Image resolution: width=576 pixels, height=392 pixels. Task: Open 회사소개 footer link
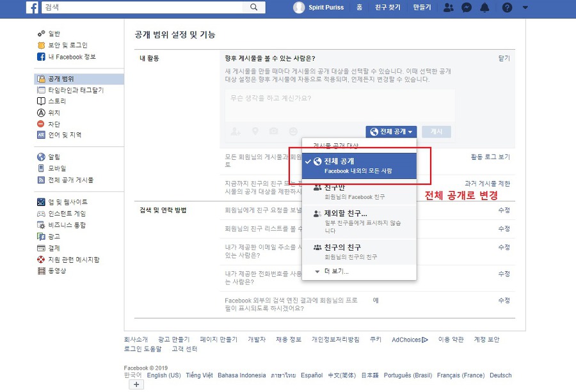pyautogui.click(x=136, y=340)
